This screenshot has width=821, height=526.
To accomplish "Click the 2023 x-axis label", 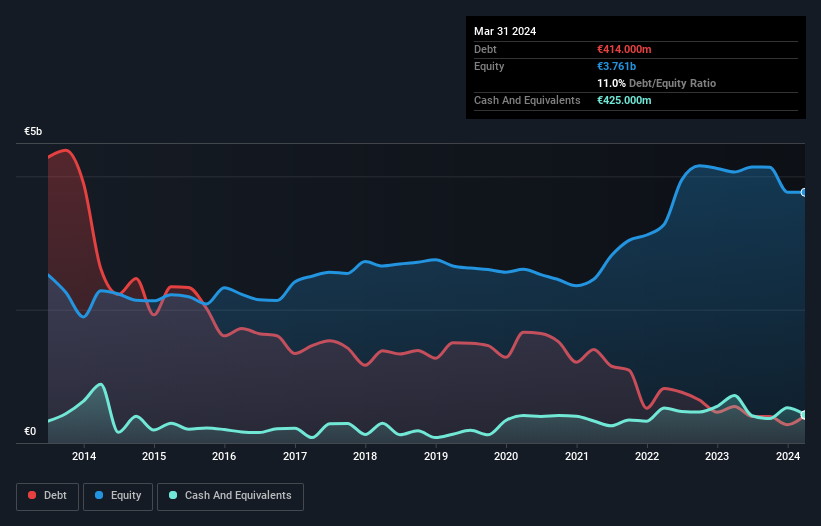I will 717,456.
